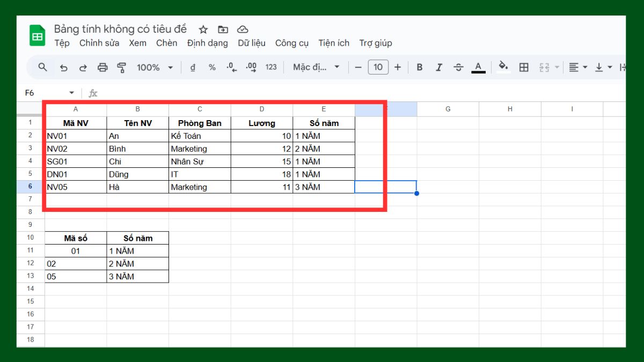Image resolution: width=644 pixels, height=362 pixels.
Task: Toggle italic formatting
Action: [438, 67]
